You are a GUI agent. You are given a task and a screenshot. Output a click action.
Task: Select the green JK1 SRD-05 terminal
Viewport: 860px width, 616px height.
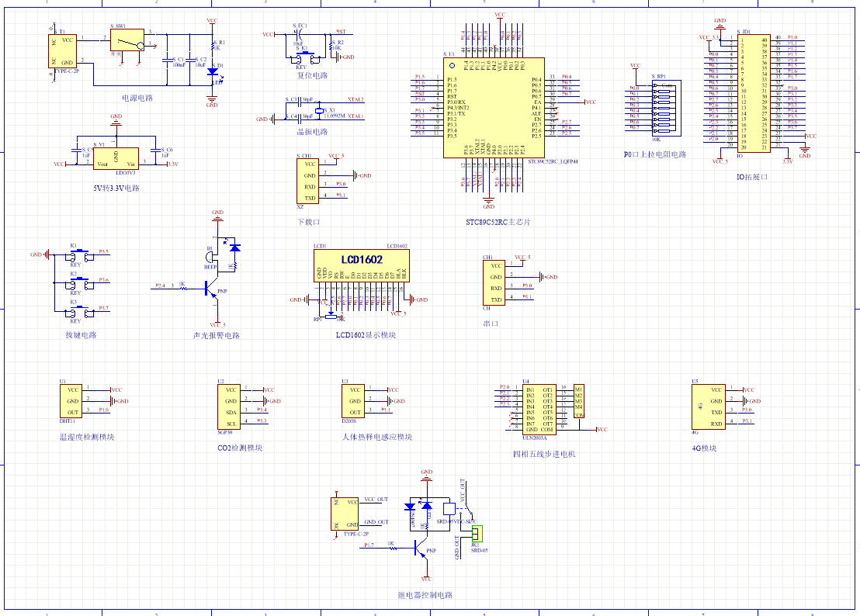point(477,533)
